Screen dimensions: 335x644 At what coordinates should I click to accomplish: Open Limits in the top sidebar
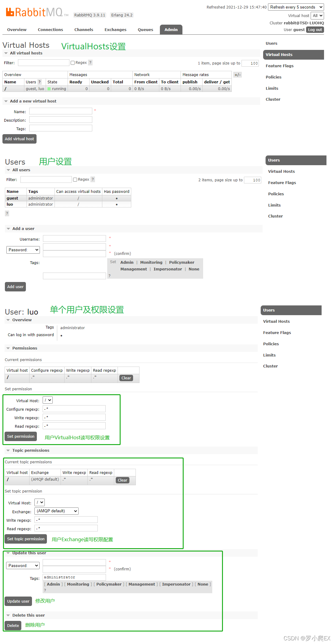point(272,89)
